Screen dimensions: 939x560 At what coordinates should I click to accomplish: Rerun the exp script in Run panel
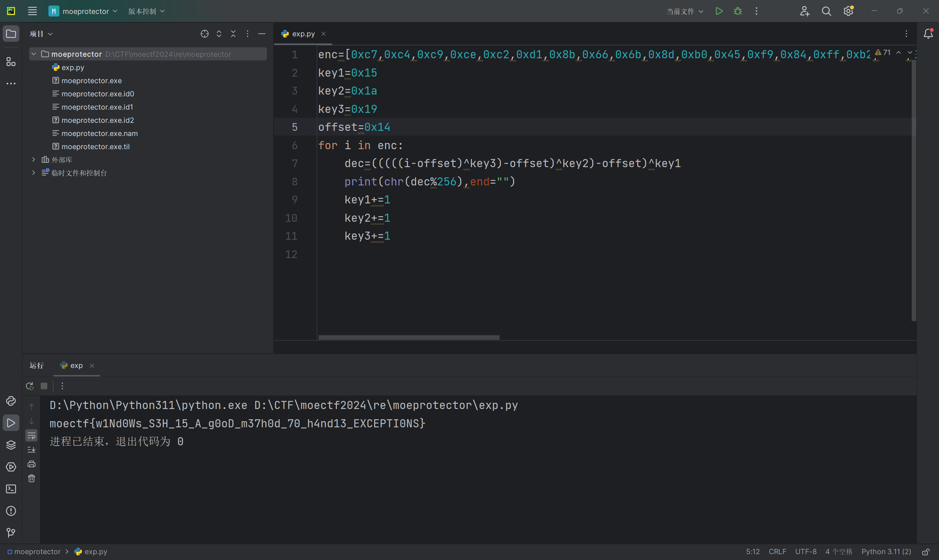coord(30,386)
